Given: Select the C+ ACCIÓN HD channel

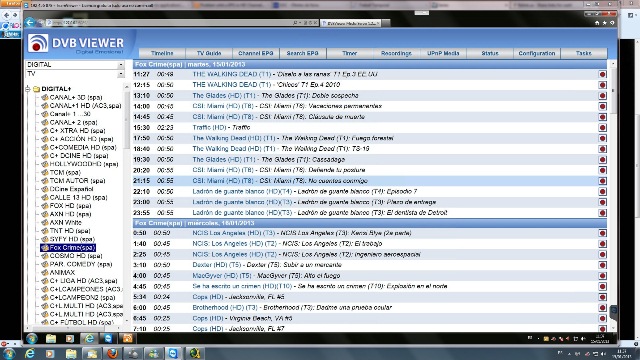Looking at the screenshot, I should coord(81,139).
